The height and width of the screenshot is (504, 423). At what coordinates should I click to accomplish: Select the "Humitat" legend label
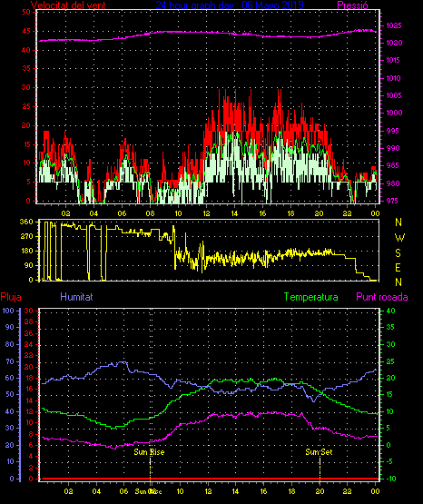click(x=76, y=297)
